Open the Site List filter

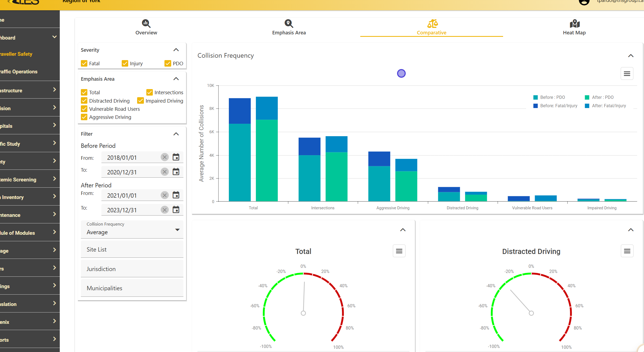point(132,249)
